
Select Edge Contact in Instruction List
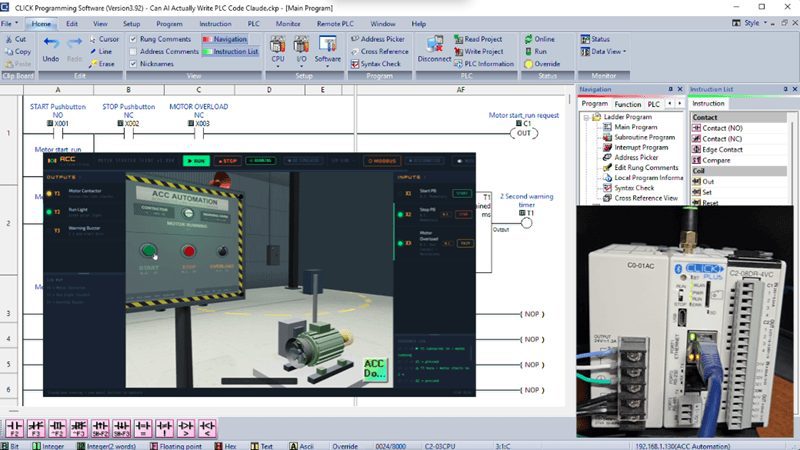(717, 149)
